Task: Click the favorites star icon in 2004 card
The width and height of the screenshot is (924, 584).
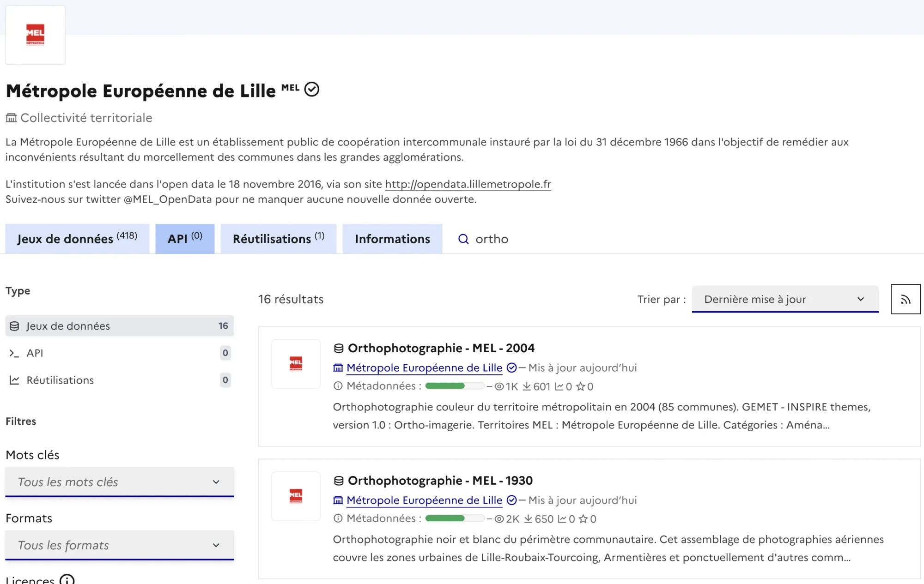Action: (x=581, y=386)
